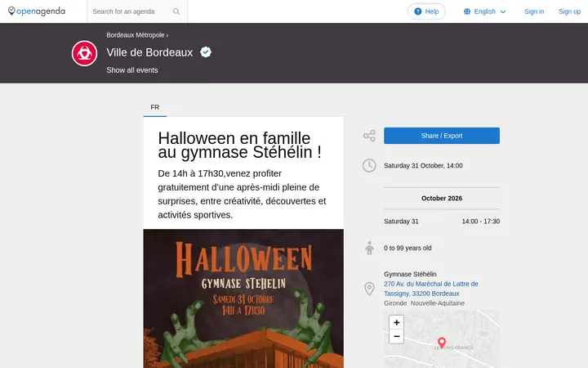Click the Help question mark icon

(x=418, y=11)
